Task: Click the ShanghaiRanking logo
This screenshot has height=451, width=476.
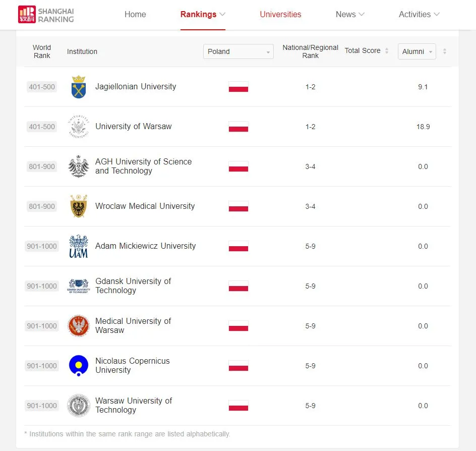Action: [x=46, y=14]
